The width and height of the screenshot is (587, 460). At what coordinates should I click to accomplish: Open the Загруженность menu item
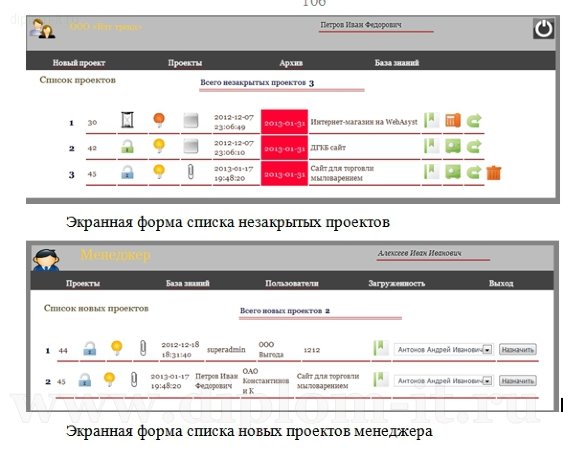point(396,283)
